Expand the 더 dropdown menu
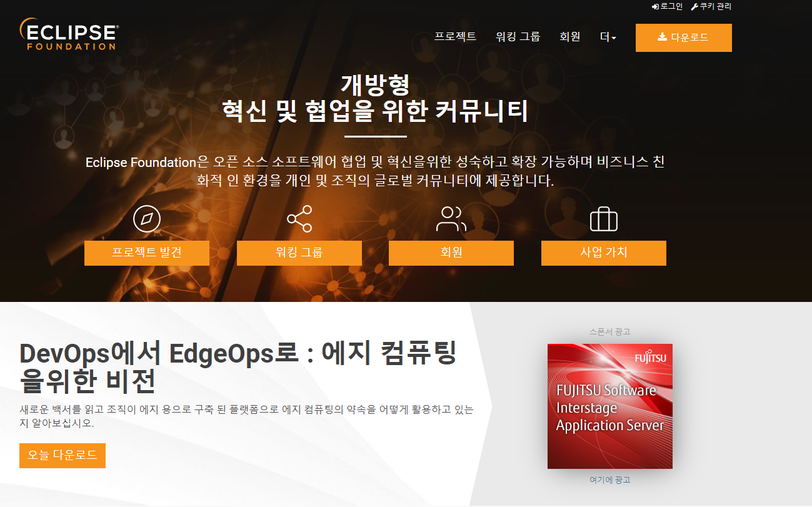 (608, 38)
